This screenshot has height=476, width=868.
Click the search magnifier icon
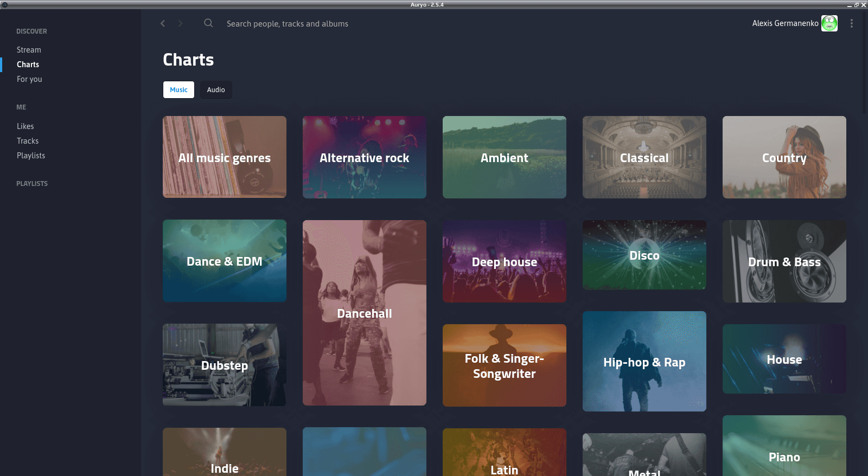point(208,23)
